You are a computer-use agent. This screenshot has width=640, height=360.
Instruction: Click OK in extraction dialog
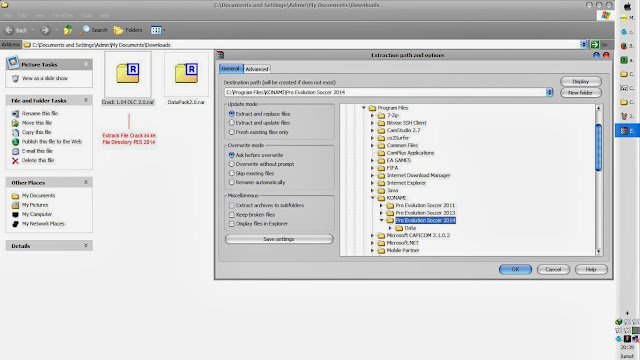point(515,269)
